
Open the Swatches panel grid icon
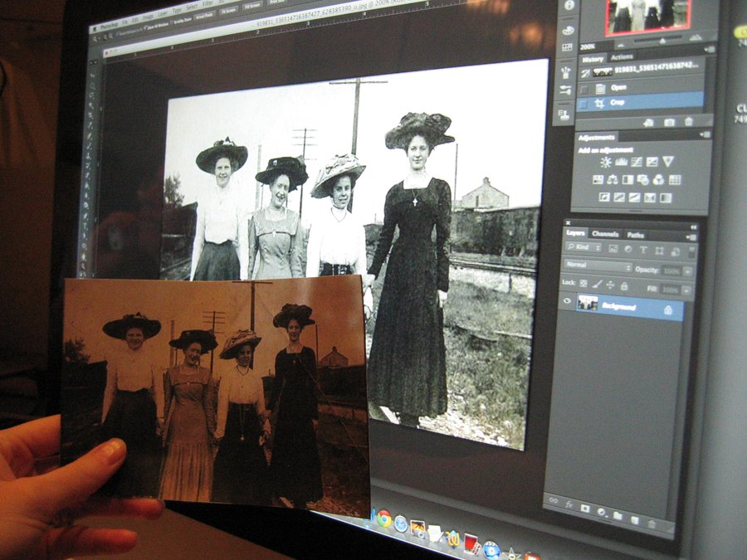[567, 47]
